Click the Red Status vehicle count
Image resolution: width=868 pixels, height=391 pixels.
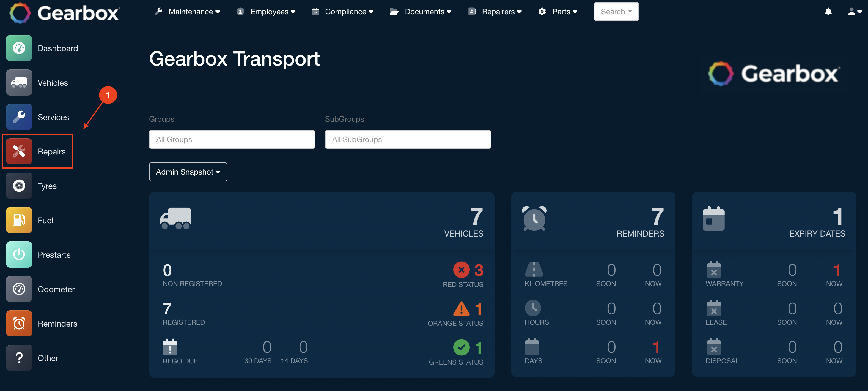[x=478, y=270]
